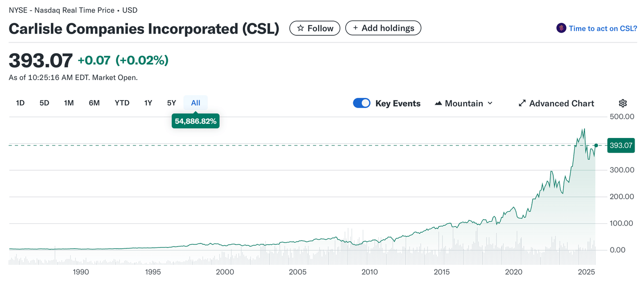Screen dimensions: 644x289
Task: Show year-to-date YTD range
Action: click(122, 103)
